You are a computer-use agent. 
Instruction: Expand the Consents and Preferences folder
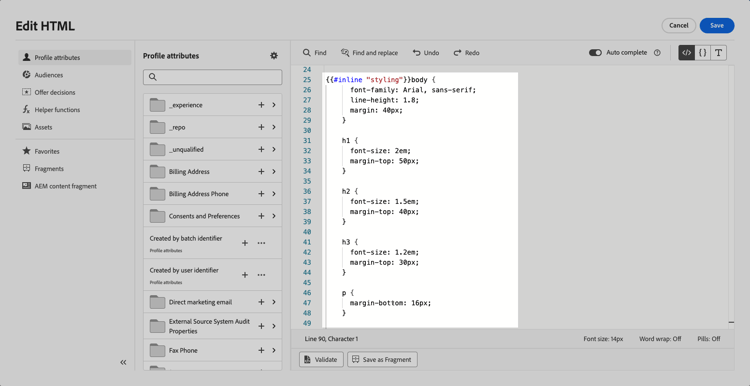tap(274, 216)
